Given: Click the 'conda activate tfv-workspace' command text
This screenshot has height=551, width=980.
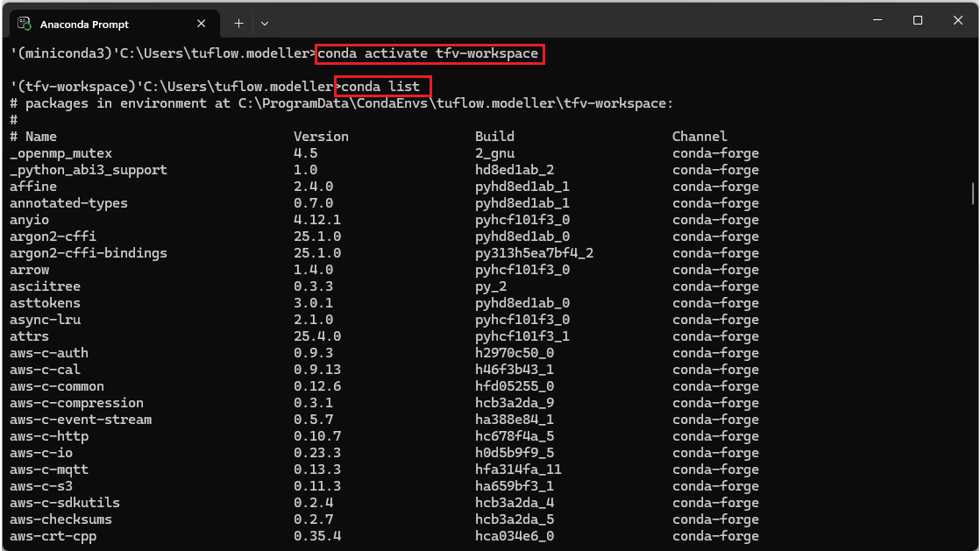Looking at the screenshot, I should tap(429, 53).
